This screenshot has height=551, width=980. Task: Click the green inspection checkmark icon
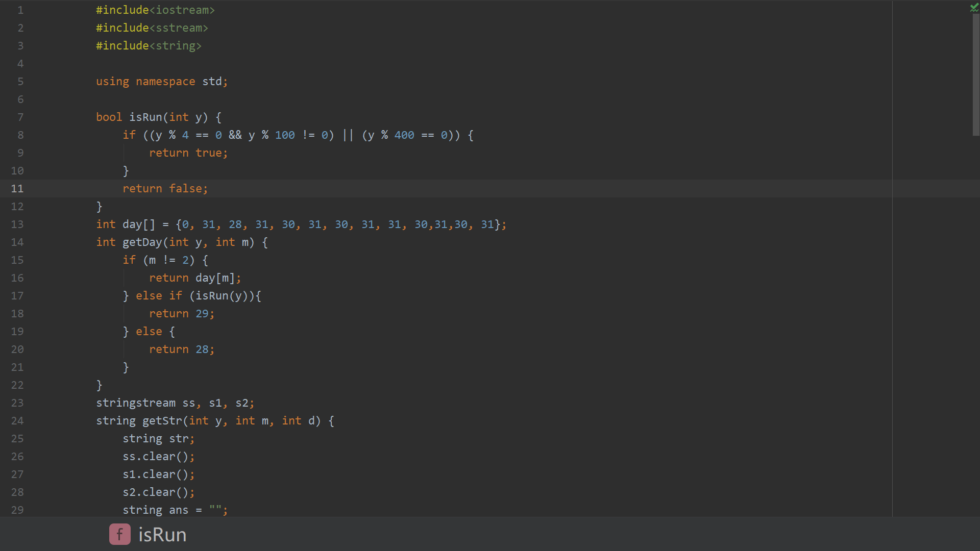[974, 7]
